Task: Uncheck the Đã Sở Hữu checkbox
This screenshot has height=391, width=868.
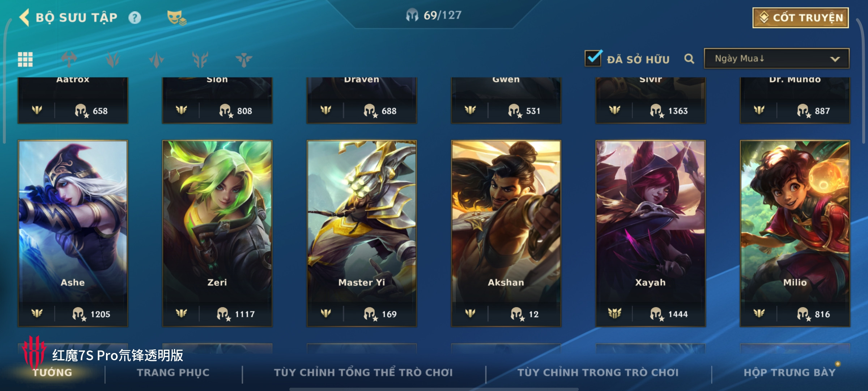Action: (x=593, y=58)
